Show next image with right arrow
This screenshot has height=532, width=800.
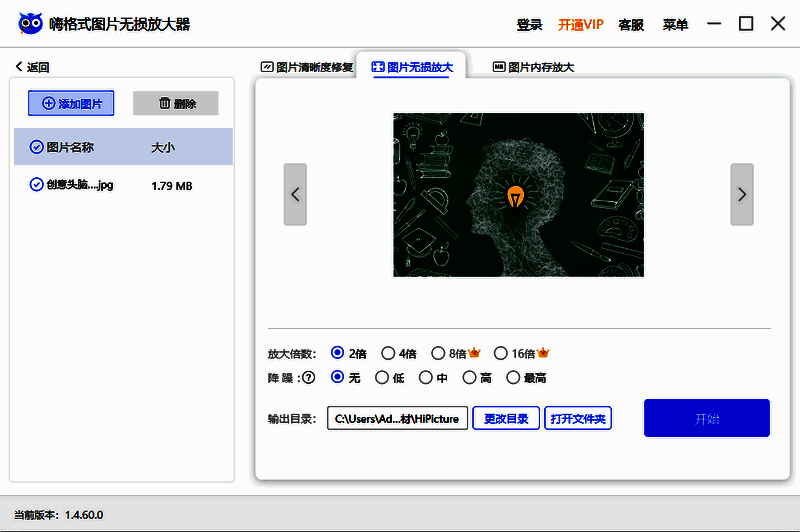[x=742, y=194]
